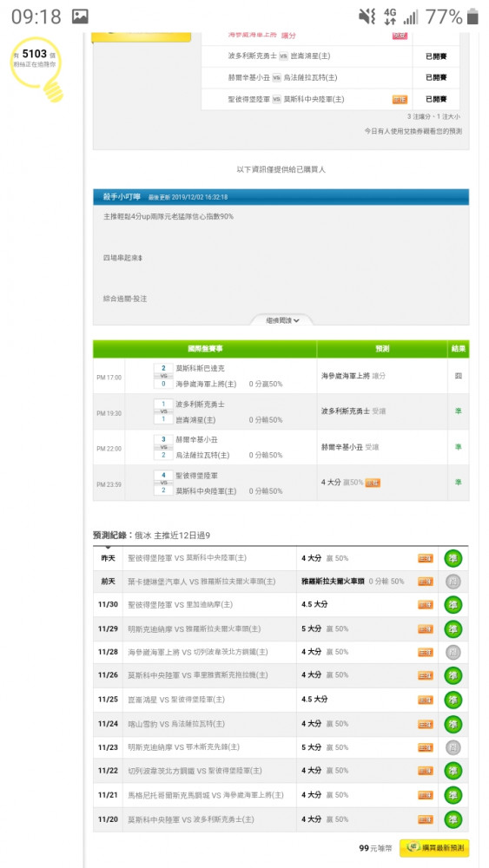Tap the picture icon in status bar

click(80, 16)
